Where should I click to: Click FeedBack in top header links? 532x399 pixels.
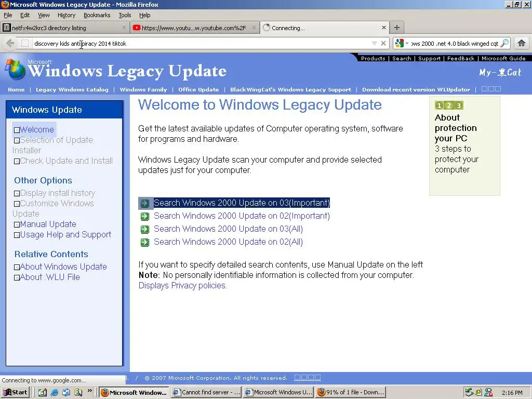[461, 58]
